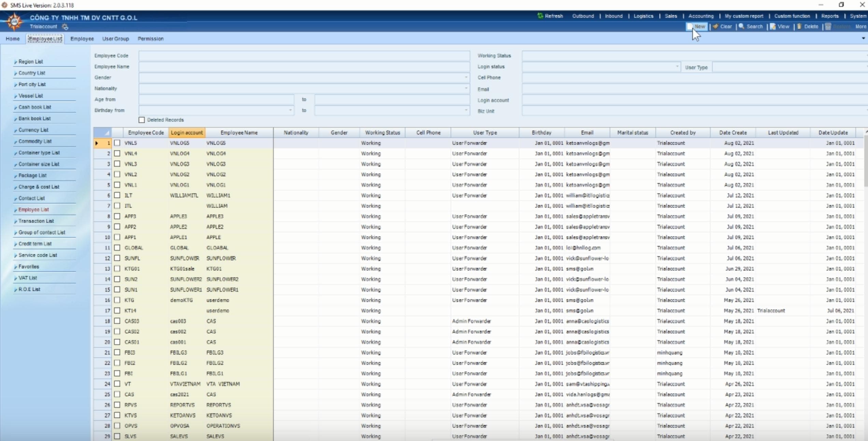Viewport: 868px width, 441px height.
Task: Enable the Deleted Records checkbox
Action: (142, 120)
